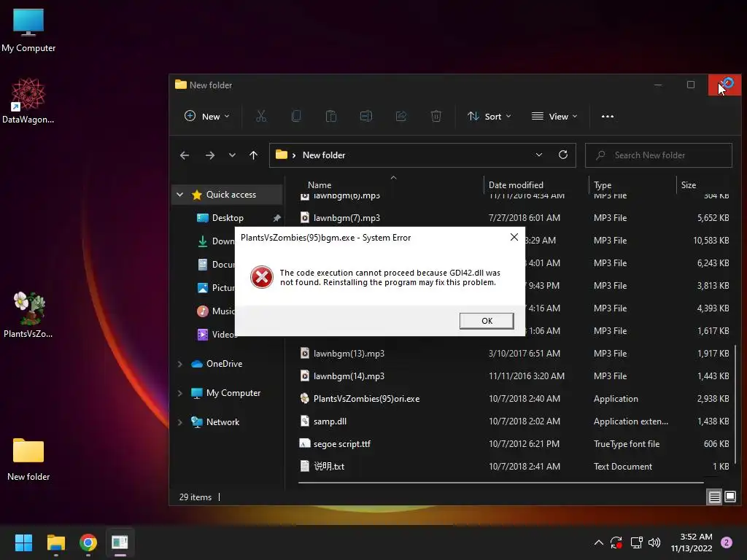Expand the My Computer tree node
747x560 pixels.
click(179, 393)
